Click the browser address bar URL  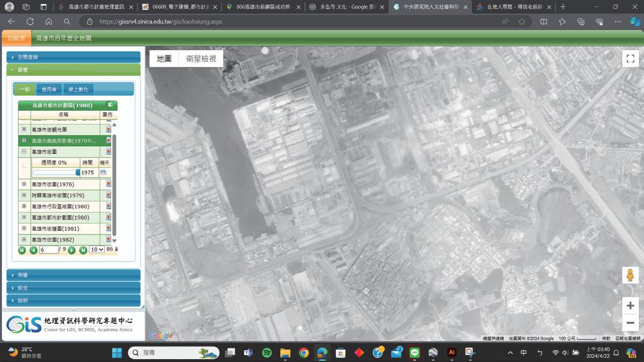[x=160, y=22]
